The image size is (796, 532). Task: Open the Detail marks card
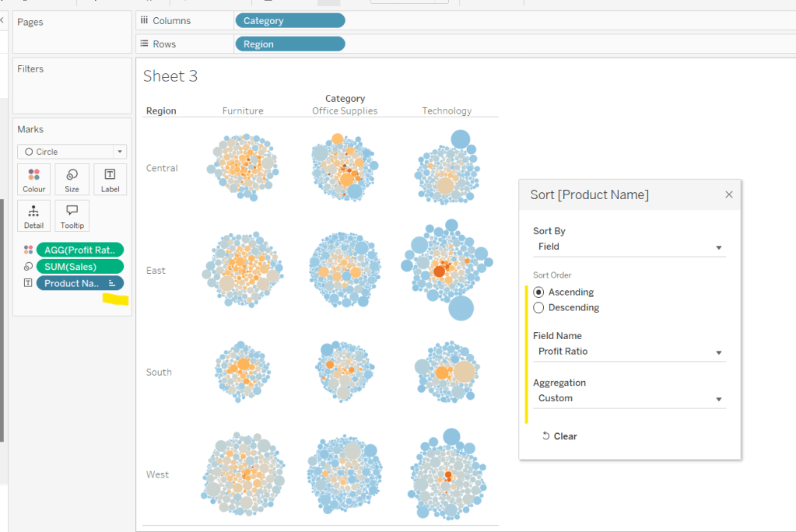click(33, 215)
